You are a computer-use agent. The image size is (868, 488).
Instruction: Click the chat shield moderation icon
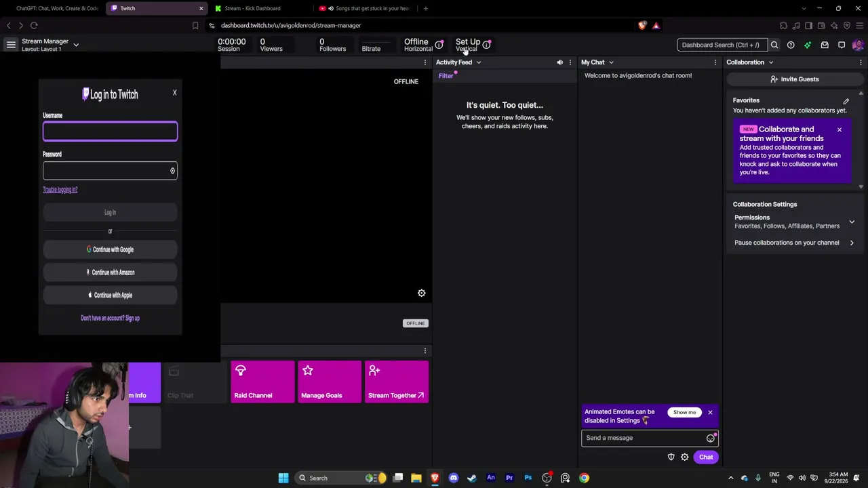671,457
